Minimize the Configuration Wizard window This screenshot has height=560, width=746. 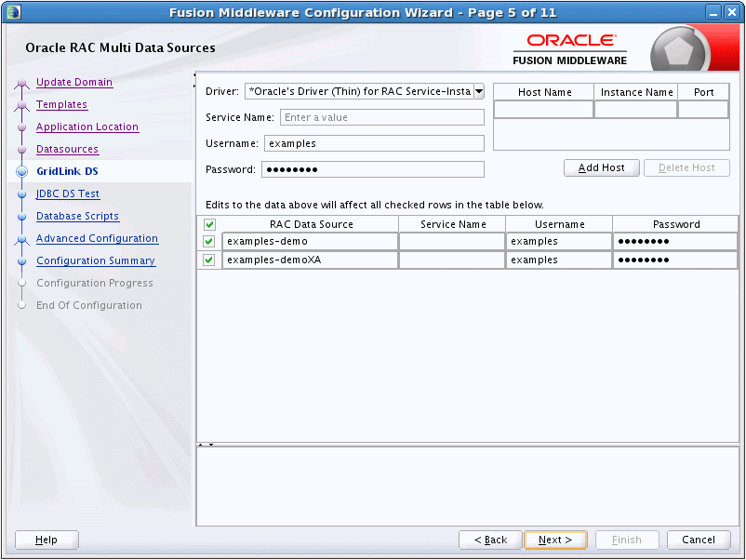pyautogui.click(x=713, y=12)
